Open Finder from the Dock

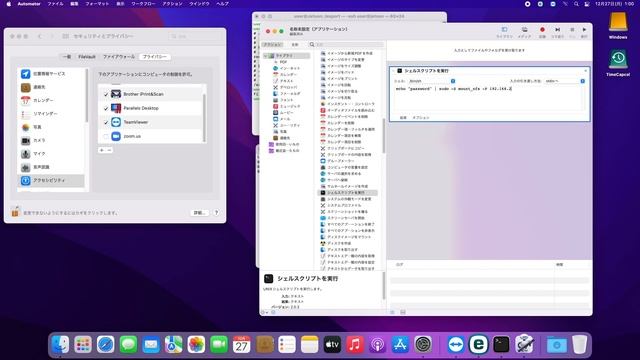[x=60, y=345]
